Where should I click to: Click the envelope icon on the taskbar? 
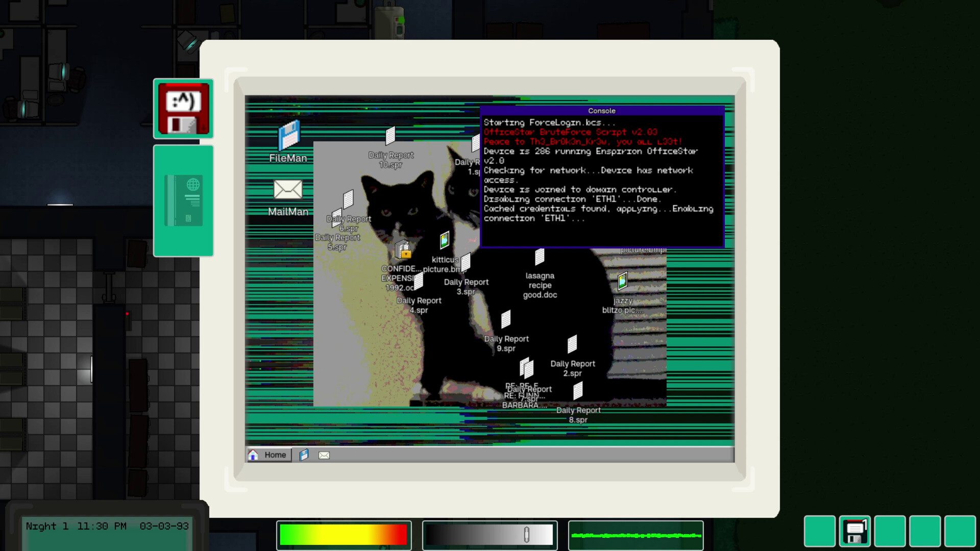click(x=323, y=455)
